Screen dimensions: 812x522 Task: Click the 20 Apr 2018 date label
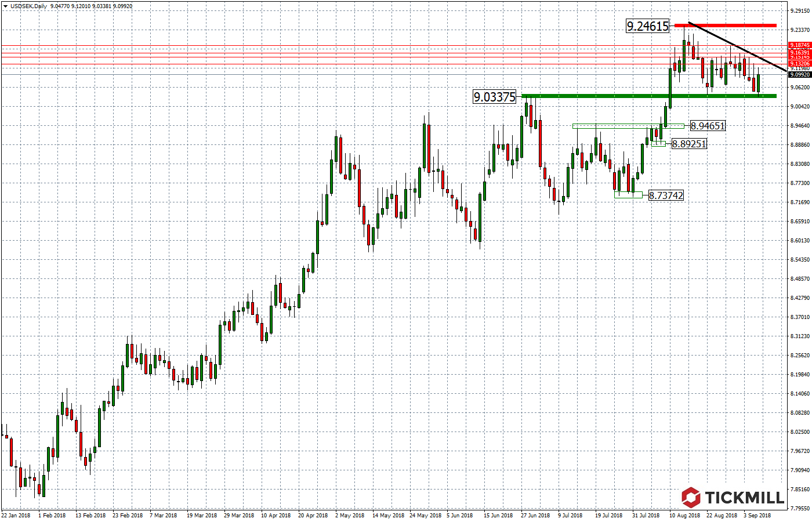pyautogui.click(x=313, y=515)
